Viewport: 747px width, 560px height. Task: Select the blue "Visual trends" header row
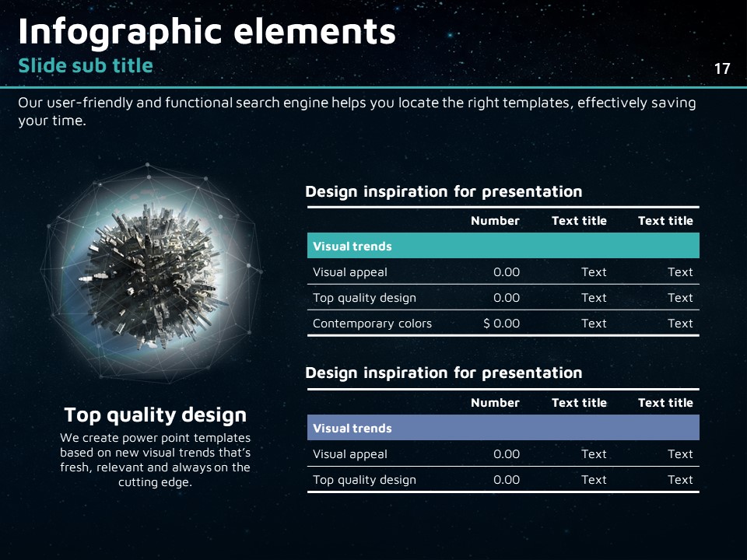point(503,428)
